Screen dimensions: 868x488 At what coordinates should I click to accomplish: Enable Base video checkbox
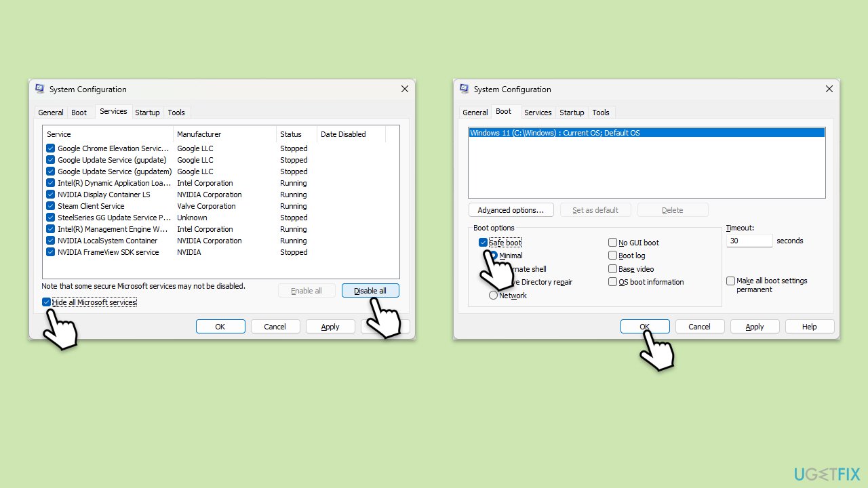(x=612, y=269)
